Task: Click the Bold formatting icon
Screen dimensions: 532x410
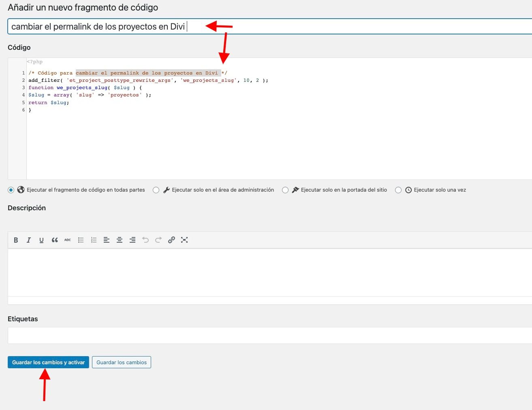Action: 16,240
